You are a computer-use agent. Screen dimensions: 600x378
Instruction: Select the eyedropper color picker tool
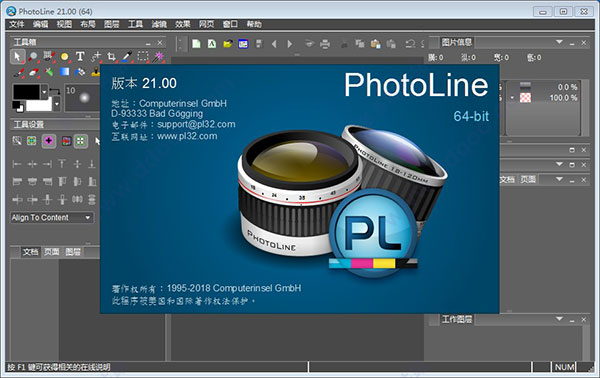(127, 57)
